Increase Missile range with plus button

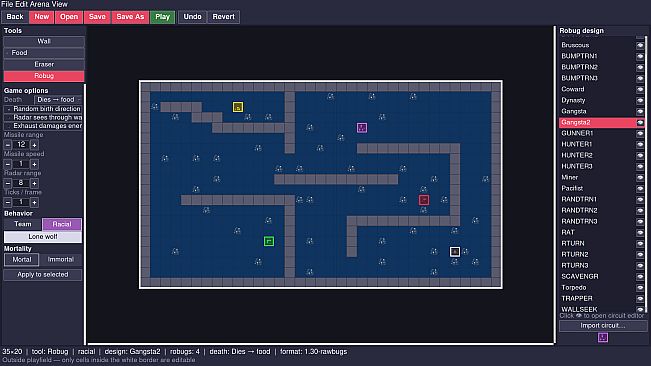pyautogui.click(x=34, y=145)
